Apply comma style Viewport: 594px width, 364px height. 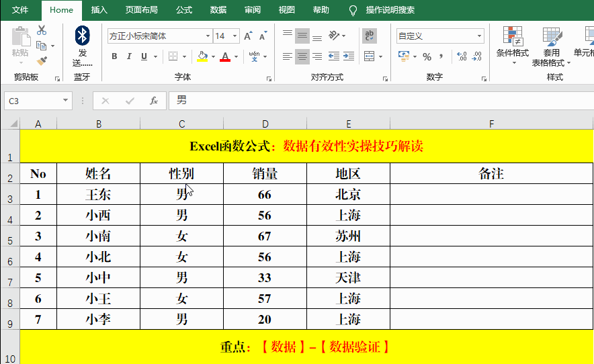coord(441,56)
